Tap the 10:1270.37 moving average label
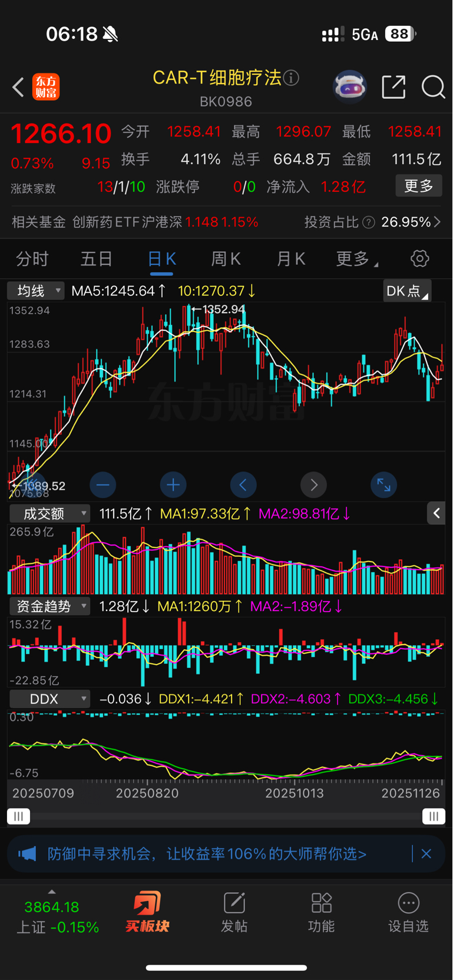The image size is (453, 980). tap(217, 291)
